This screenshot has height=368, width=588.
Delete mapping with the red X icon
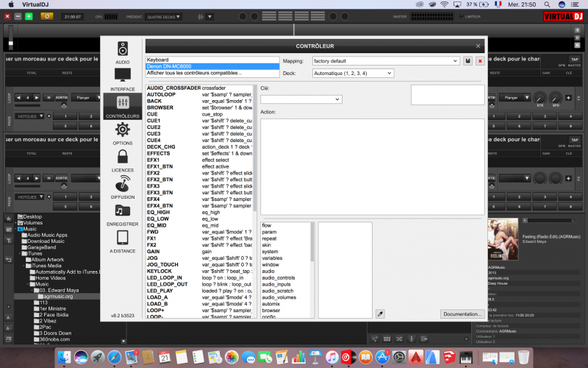[x=480, y=61]
